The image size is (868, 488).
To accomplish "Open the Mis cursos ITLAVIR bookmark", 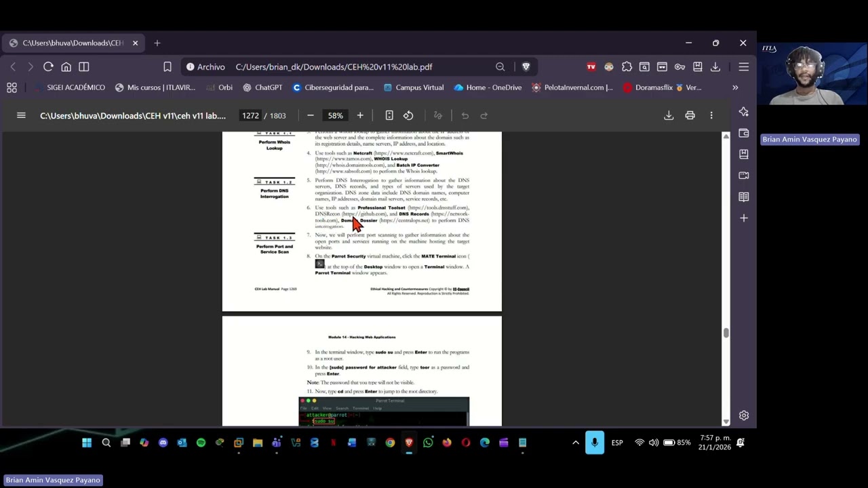I will [x=155, y=87].
